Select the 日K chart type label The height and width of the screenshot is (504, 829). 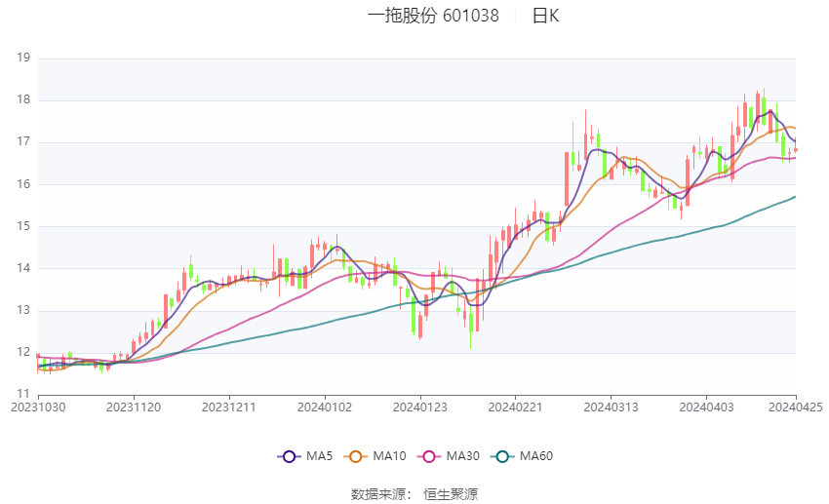pyautogui.click(x=545, y=16)
